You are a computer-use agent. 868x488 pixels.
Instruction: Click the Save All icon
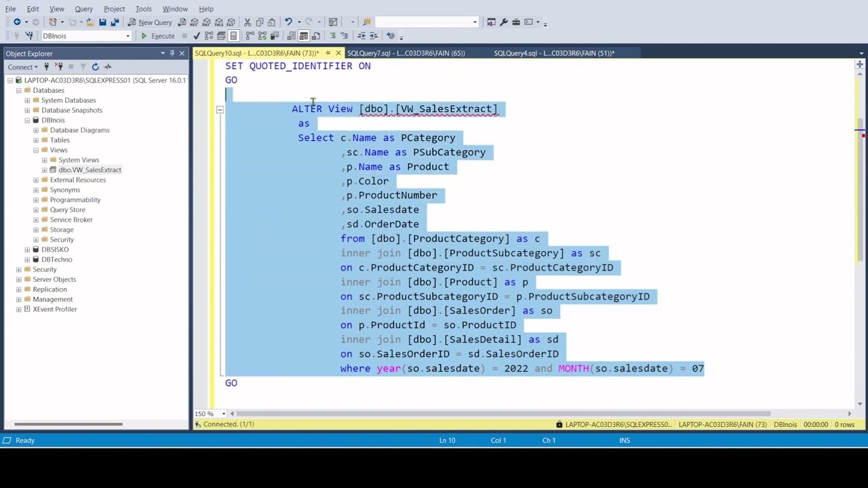click(115, 22)
